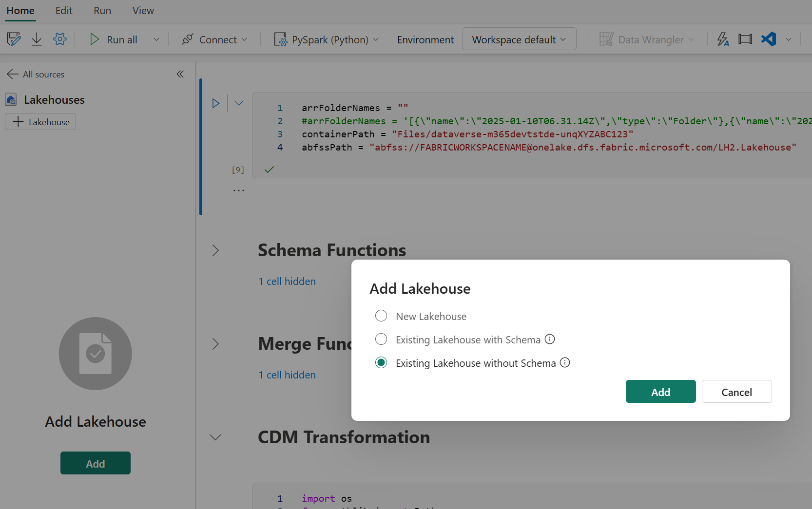Reveal the hidden cell under Merge Functions
Viewport: 812px width, 509px height.
click(287, 375)
